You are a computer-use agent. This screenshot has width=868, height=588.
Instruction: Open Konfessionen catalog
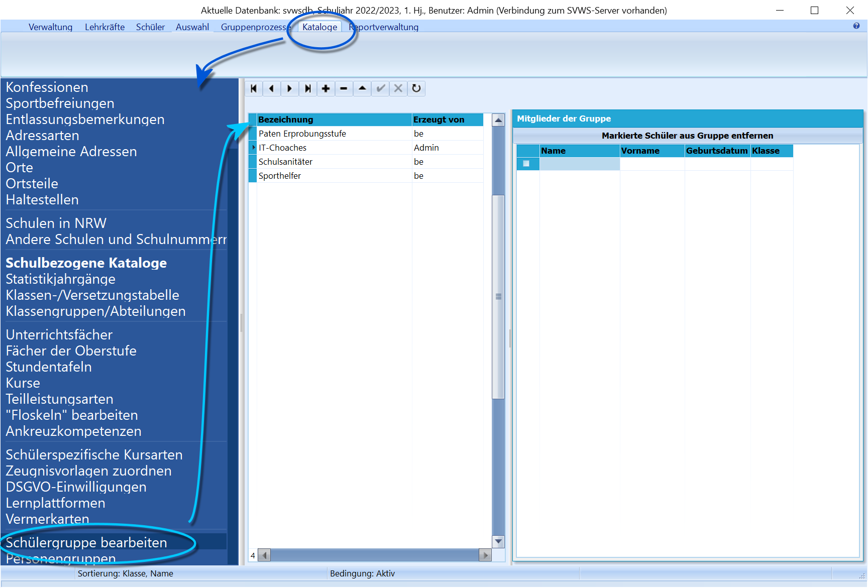tap(47, 87)
